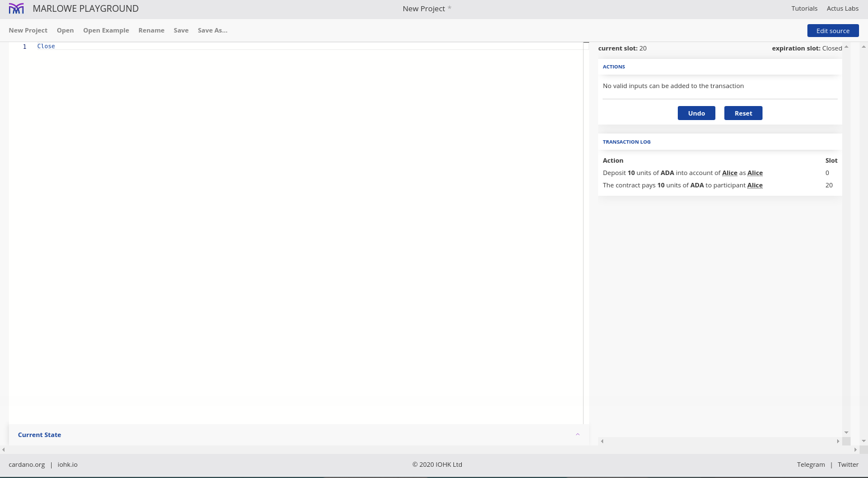Choose Open Example from toolbar
The image size is (868, 478).
click(x=106, y=30)
